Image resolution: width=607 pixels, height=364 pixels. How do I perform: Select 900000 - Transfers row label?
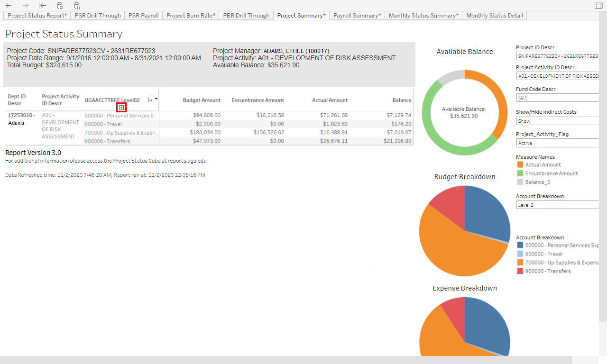[107, 141]
